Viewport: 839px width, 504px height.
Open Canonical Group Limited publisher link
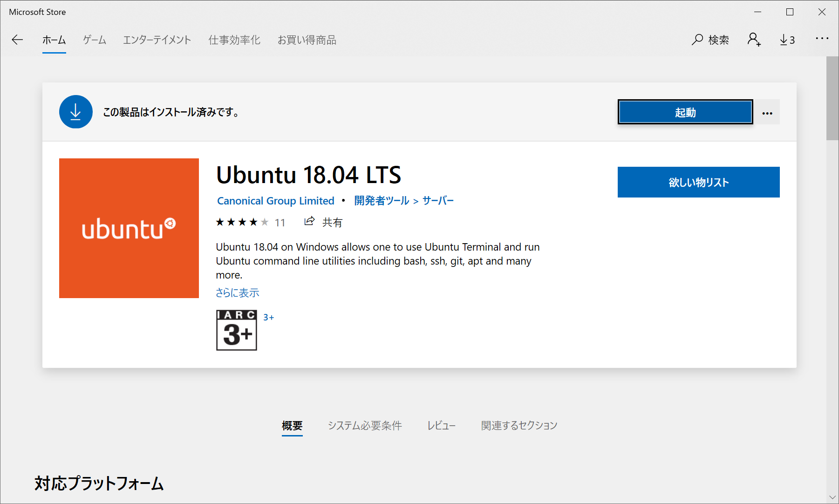point(276,201)
